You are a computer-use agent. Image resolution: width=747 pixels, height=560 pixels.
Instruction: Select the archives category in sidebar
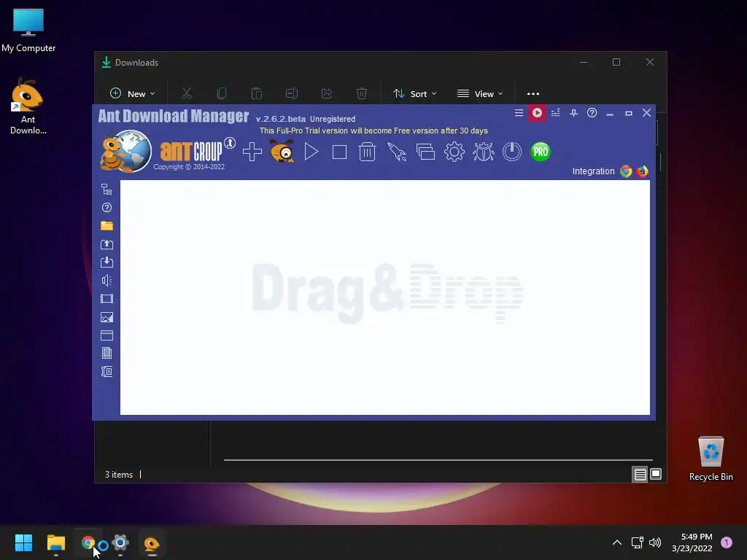click(107, 371)
